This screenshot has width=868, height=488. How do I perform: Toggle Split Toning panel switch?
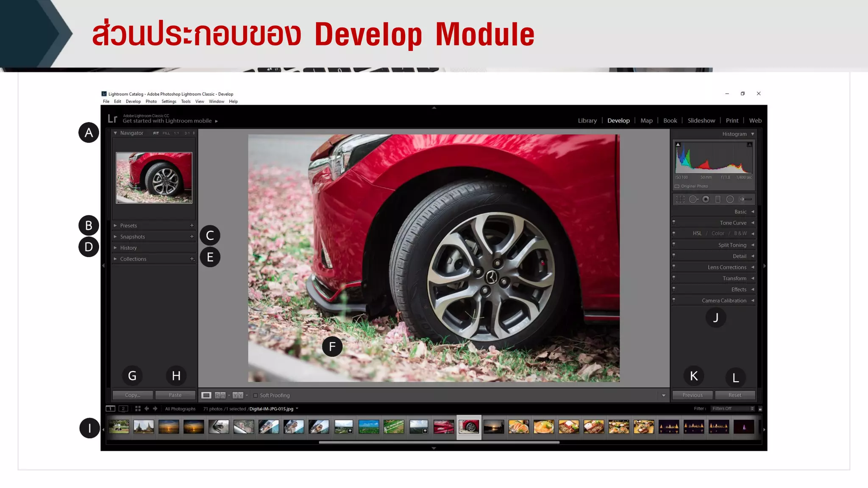click(x=674, y=244)
